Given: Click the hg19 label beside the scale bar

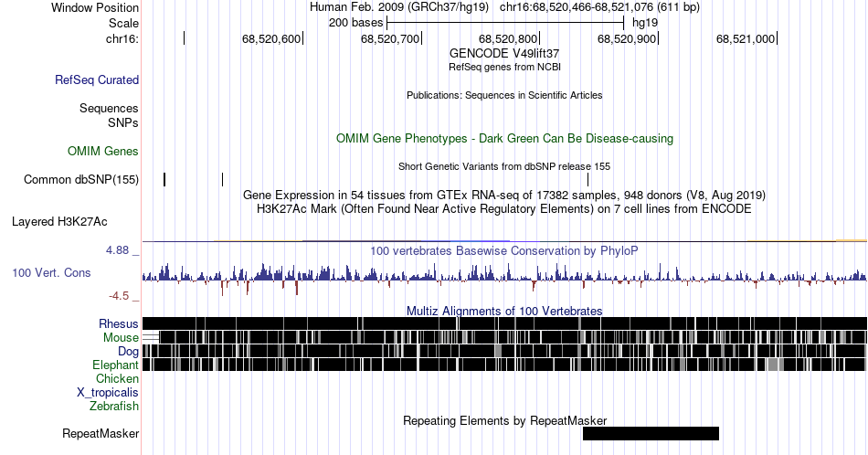Looking at the screenshot, I should pos(645,23).
